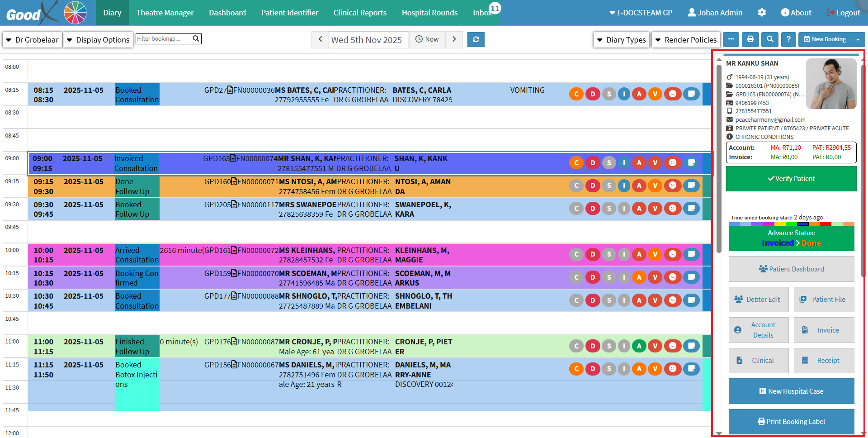The width and height of the screenshot is (868, 438).
Task: Open the Display Options dropdown
Action: pos(98,40)
